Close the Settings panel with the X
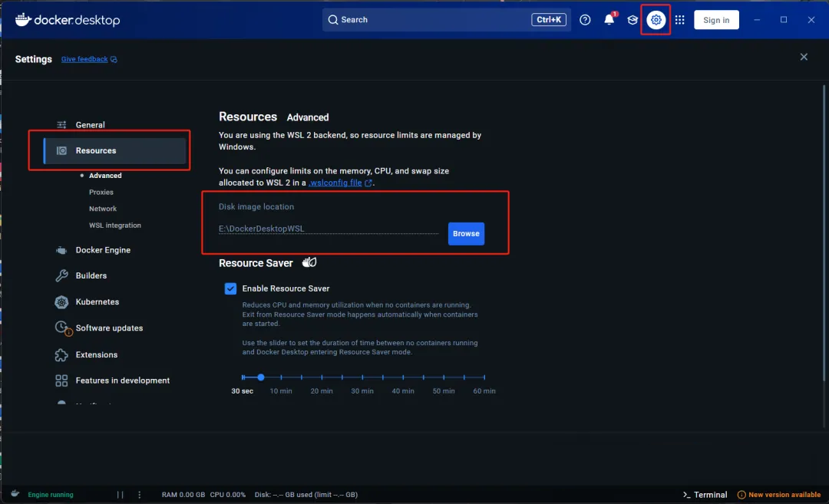The width and height of the screenshot is (829, 504). 804,57
